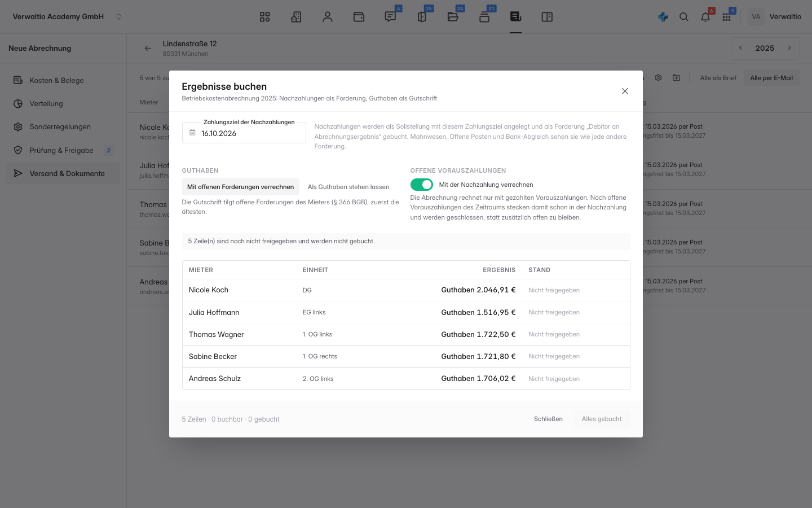Image resolution: width=812 pixels, height=508 pixels.
Task: Close the Ergebnisse buchen dialog
Action: 625,91
